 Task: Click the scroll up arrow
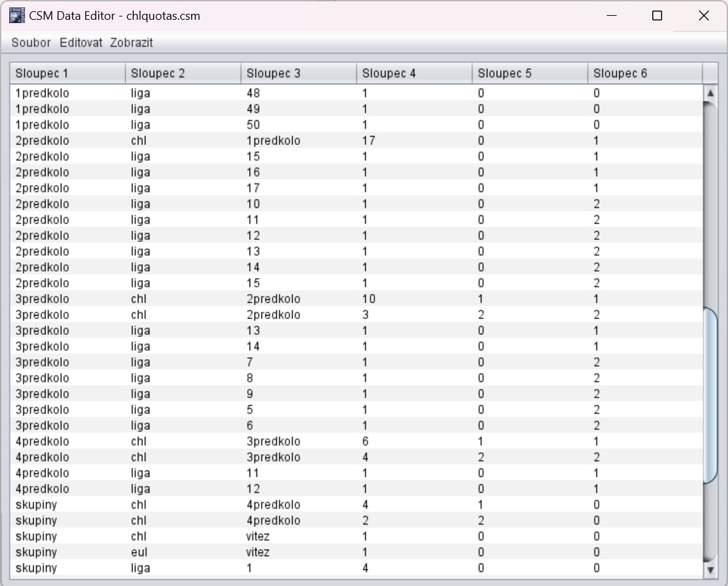point(710,94)
